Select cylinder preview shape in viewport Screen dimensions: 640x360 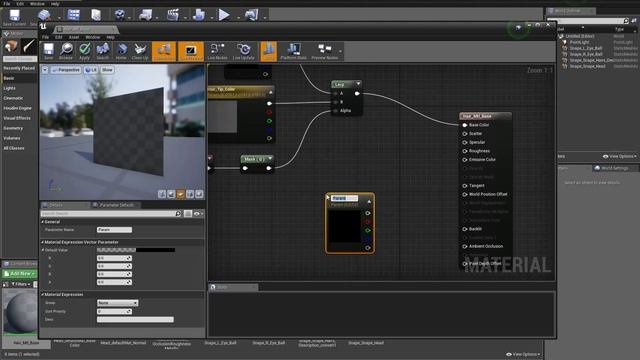point(162,194)
